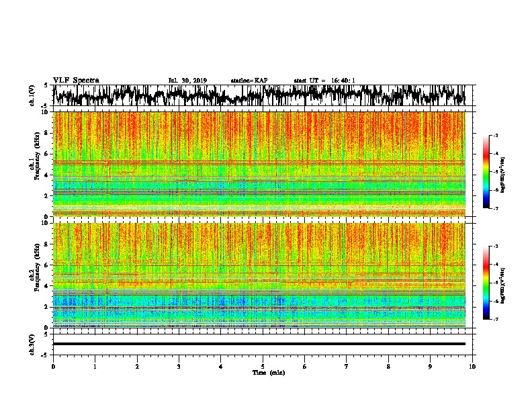Click inside the ch.1 voltage waveform panel
Image resolution: width=532 pixels, height=411 pixels.
[263, 95]
